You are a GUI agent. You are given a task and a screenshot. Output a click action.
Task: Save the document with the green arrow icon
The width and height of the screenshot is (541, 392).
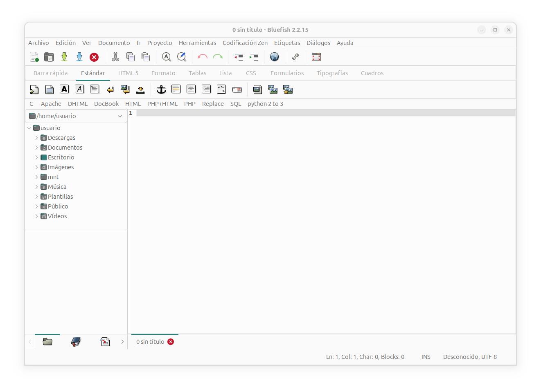[64, 57]
